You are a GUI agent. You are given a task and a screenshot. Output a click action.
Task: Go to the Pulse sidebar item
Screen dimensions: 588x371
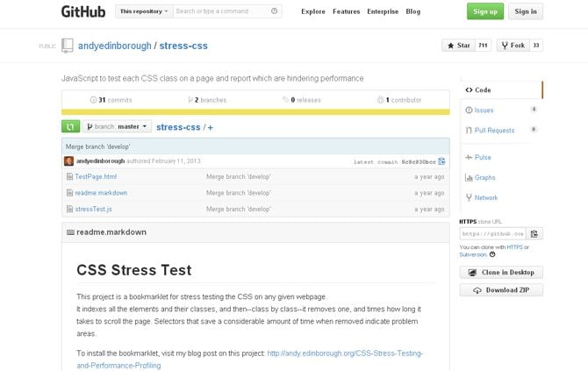point(483,157)
